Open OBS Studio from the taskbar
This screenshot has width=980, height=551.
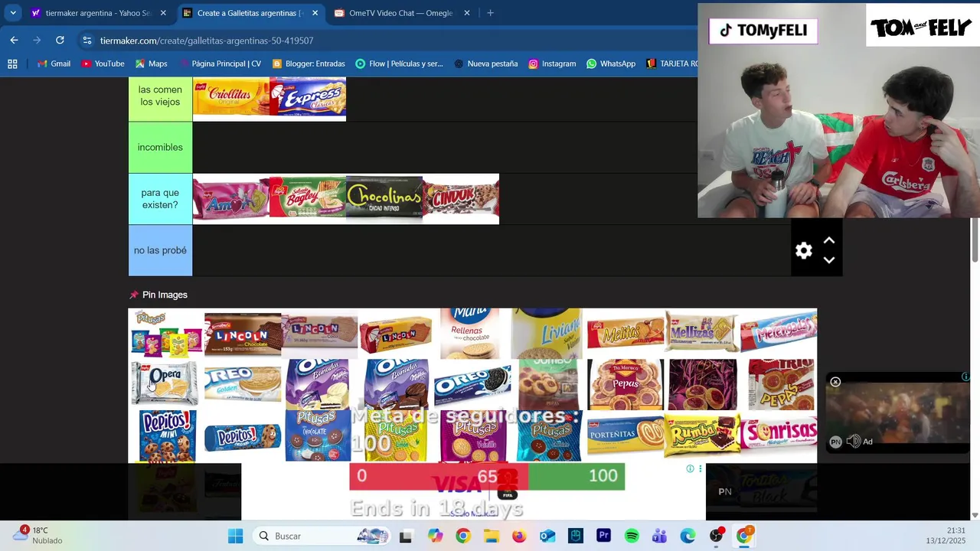click(x=716, y=536)
